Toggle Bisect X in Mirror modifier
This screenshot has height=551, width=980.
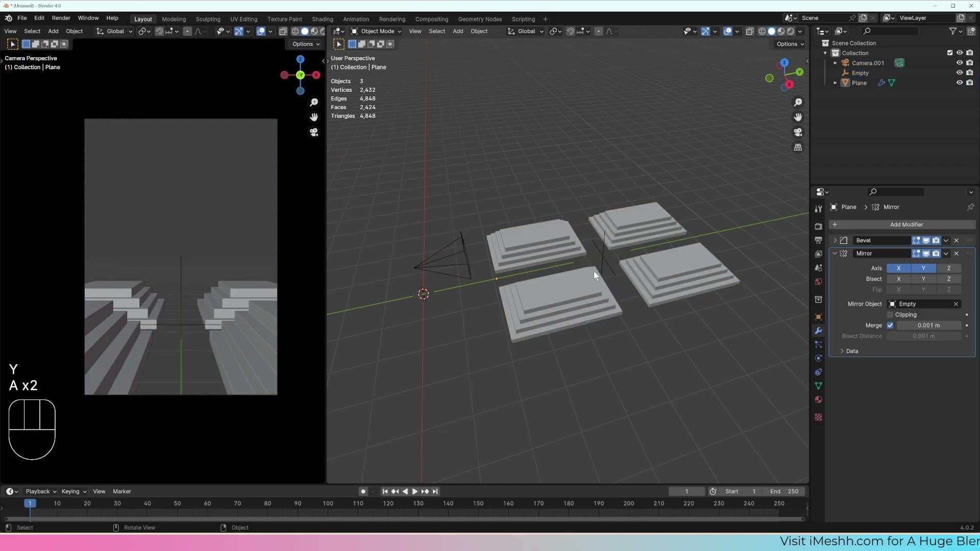click(x=899, y=279)
